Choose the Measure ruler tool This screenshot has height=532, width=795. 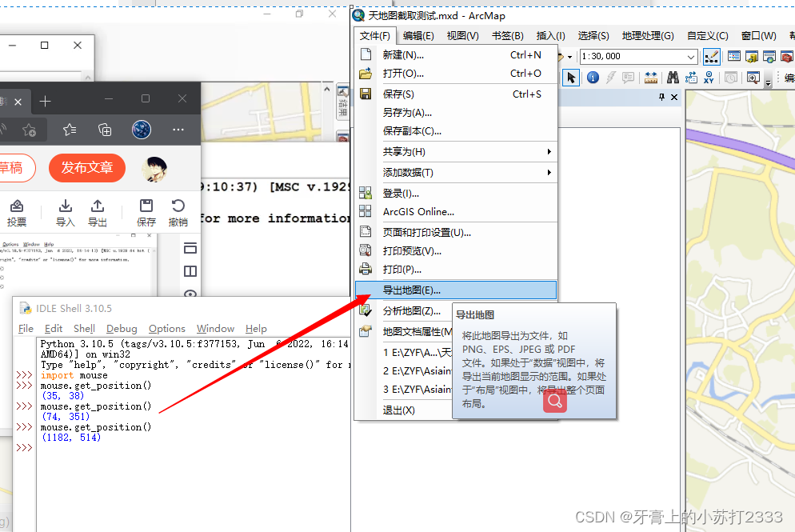(x=650, y=78)
